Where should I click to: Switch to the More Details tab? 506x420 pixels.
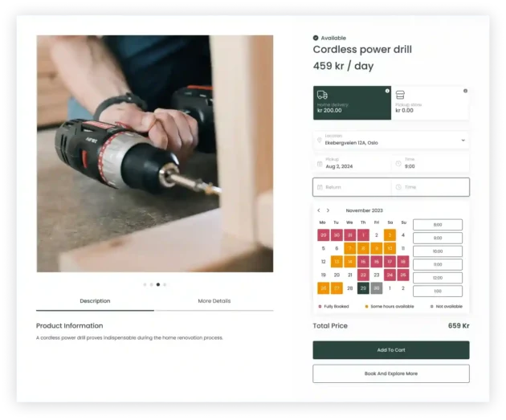pyautogui.click(x=214, y=301)
